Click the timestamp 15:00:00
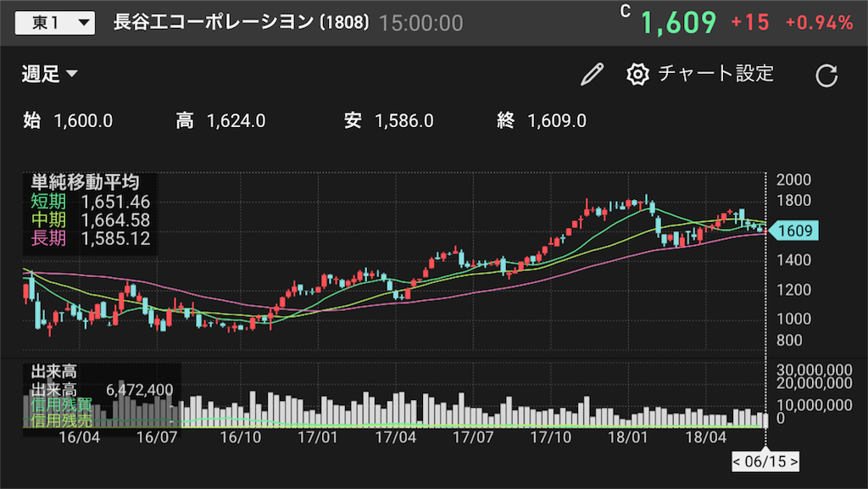 point(420,23)
